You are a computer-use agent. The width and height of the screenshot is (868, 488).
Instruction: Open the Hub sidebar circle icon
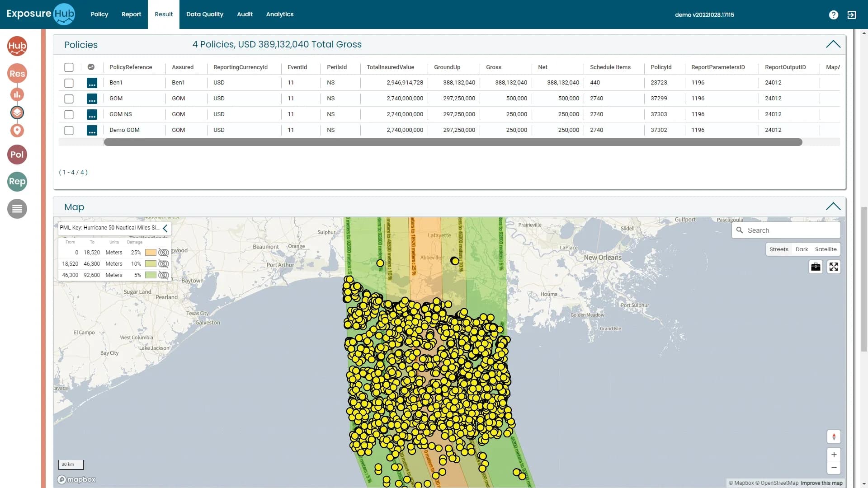pos(17,46)
